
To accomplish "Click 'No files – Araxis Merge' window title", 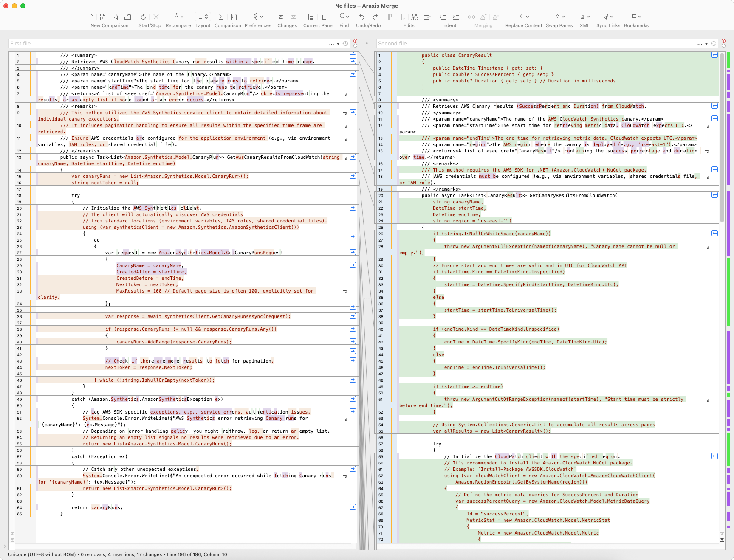I will [367, 6].
